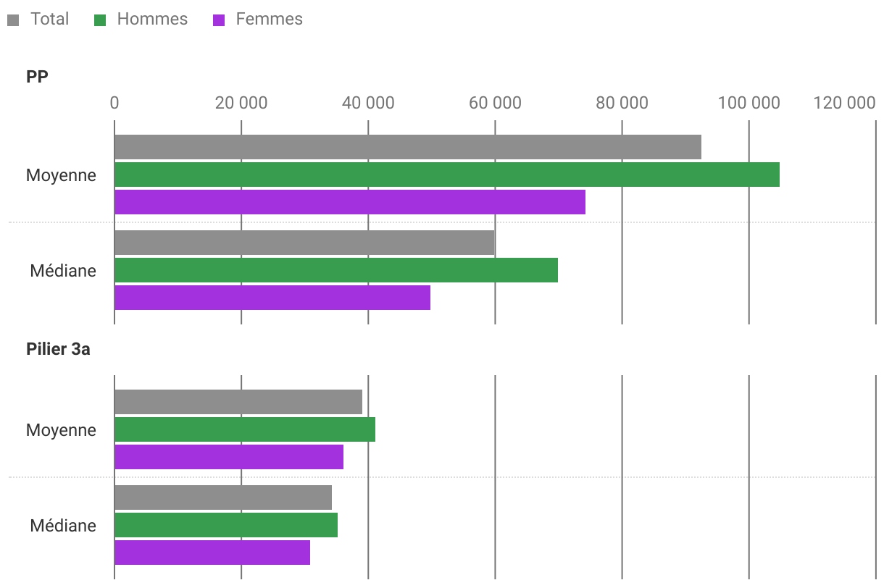Select the Hommes legend label text

point(152,20)
